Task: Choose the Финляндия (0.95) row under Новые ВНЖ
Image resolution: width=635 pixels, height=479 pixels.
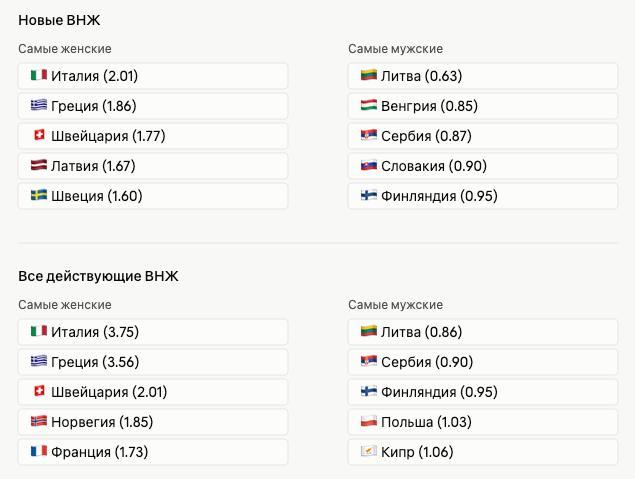Action: [x=483, y=196]
